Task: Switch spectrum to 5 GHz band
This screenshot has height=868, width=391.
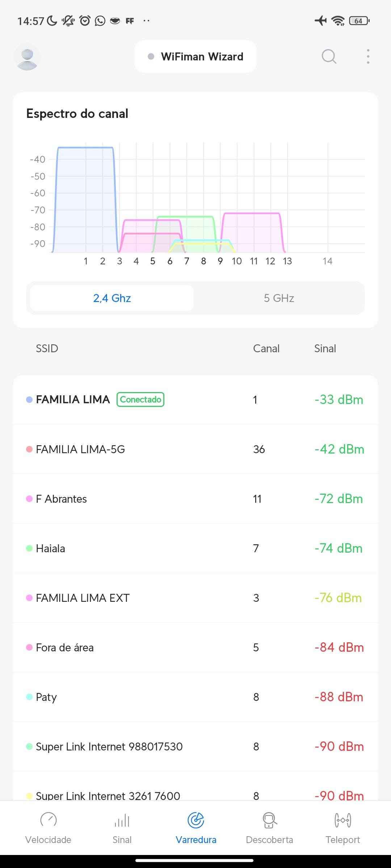Action: 279,298
